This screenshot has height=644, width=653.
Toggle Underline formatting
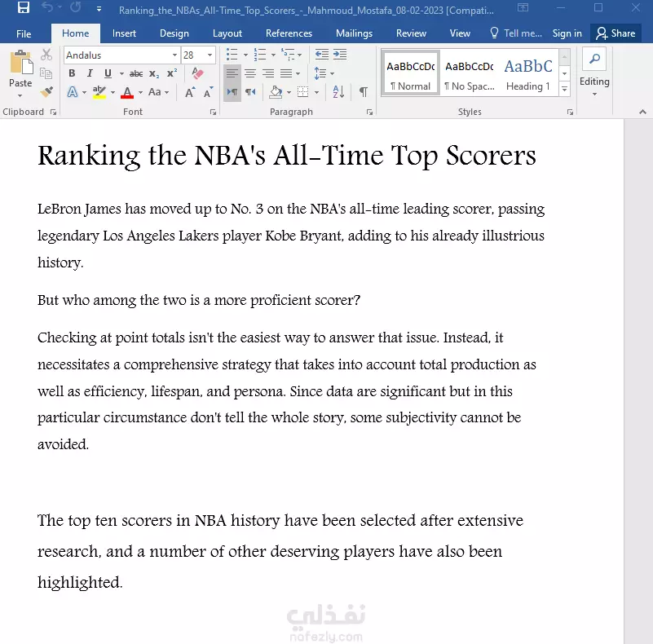(x=108, y=73)
